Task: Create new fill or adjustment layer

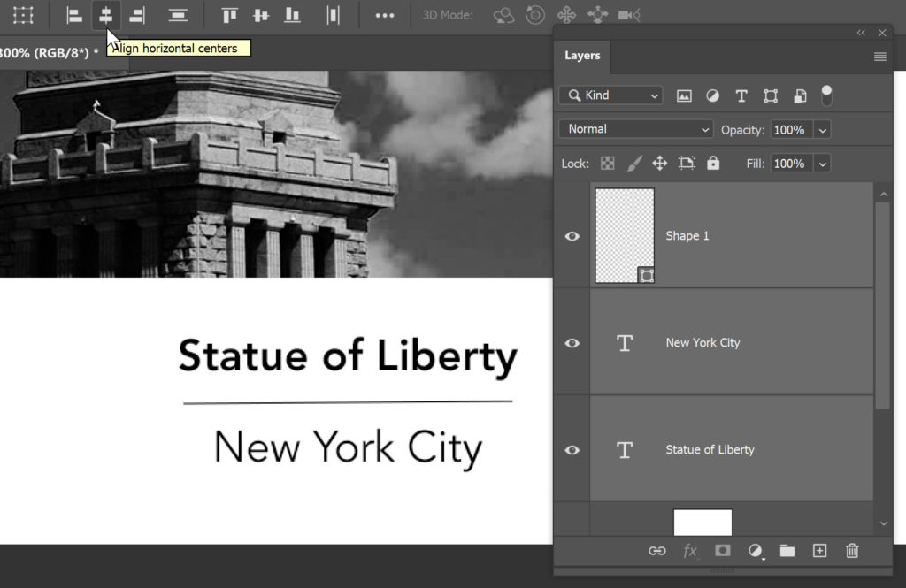Action: (756, 551)
